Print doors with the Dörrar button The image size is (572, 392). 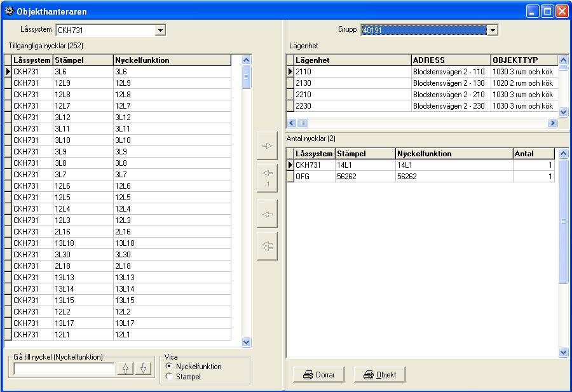[319, 374]
